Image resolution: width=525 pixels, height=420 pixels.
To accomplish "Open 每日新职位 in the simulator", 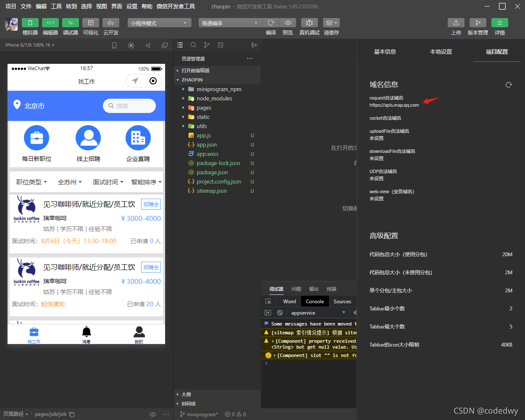I will [37, 144].
